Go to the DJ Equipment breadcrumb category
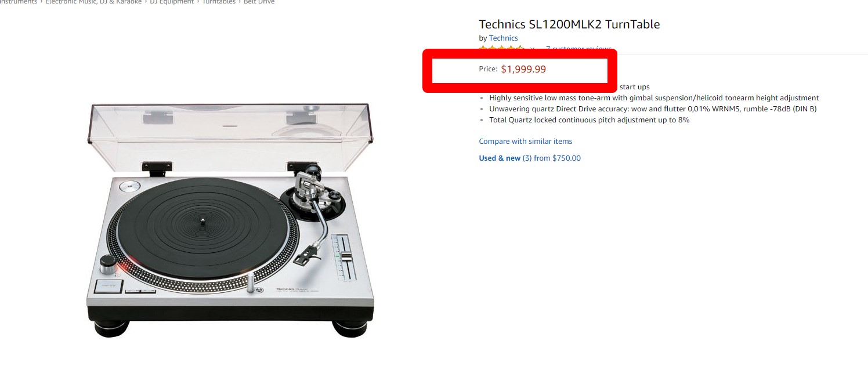This screenshot has width=868, height=366. [172, 2]
